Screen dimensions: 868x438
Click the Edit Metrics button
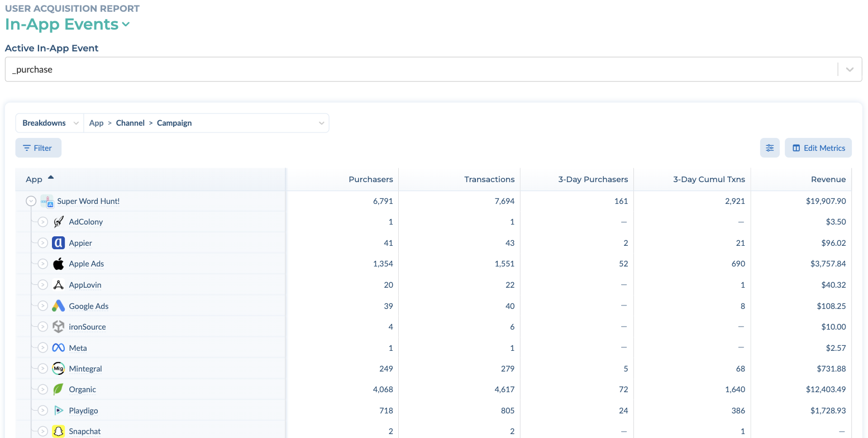(x=818, y=148)
